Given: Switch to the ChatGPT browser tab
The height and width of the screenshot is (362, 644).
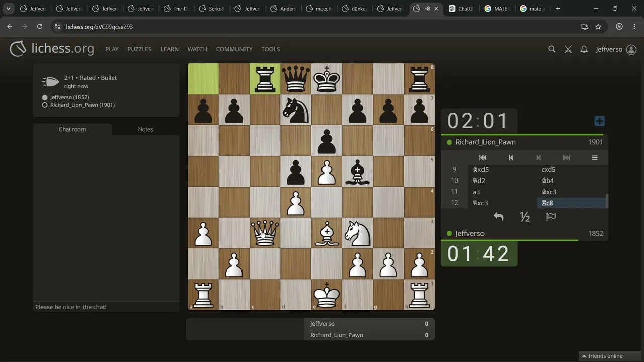Looking at the screenshot, I should pos(461,9).
